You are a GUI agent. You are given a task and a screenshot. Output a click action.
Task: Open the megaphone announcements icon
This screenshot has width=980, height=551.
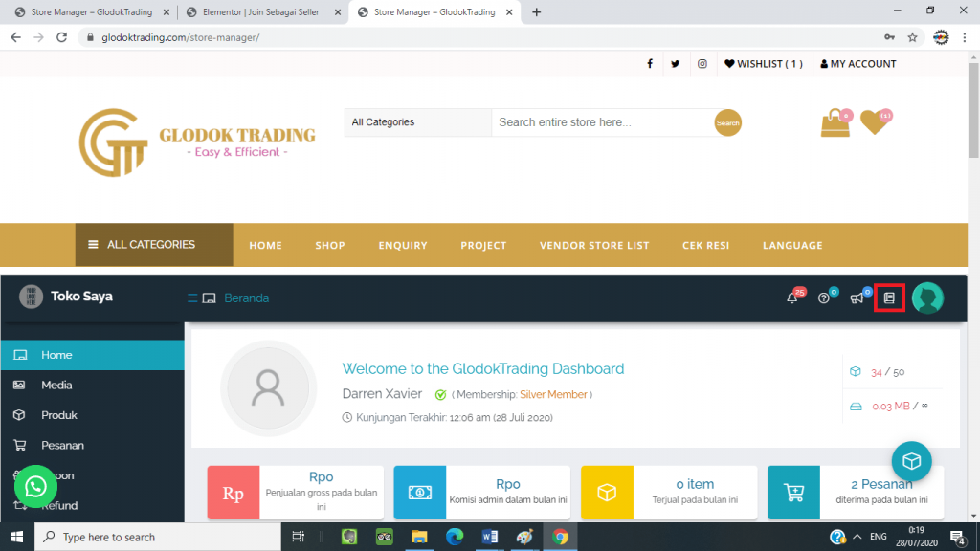(x=857, y=298)
